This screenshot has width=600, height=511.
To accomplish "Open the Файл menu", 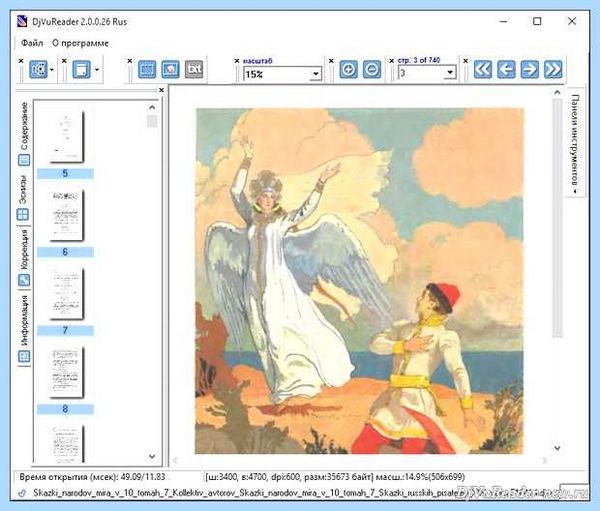I will [32, 43].
